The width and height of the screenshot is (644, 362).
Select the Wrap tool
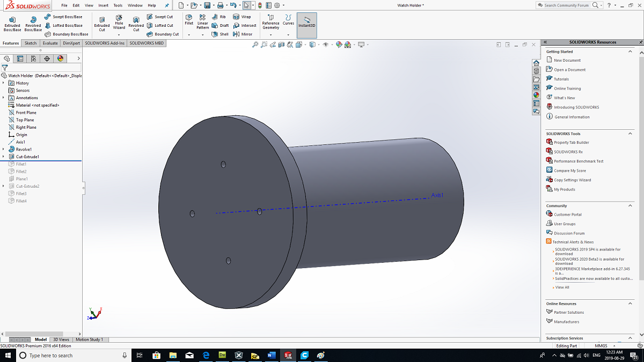(x=242, y=17)
